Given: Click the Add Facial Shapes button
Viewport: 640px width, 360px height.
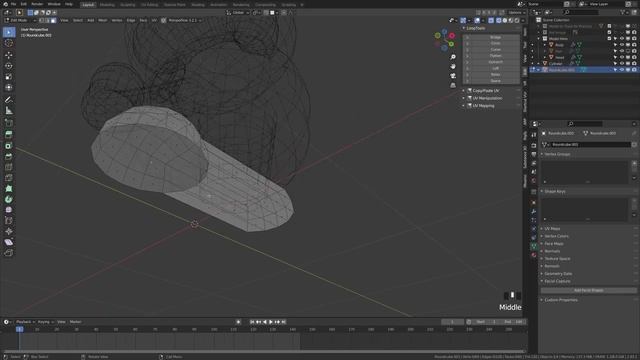Looking at the screenshot, I should tap(589, 291).
